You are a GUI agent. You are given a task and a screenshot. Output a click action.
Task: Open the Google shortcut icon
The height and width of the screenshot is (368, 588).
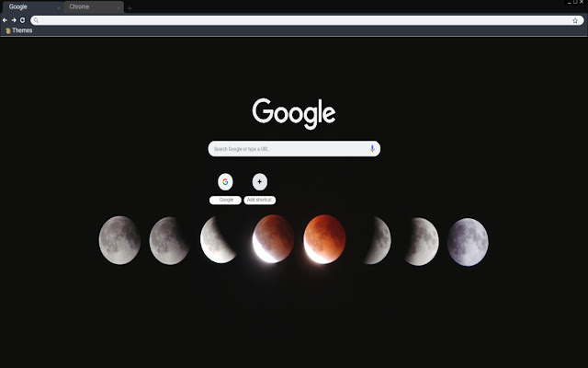(225, 182)
